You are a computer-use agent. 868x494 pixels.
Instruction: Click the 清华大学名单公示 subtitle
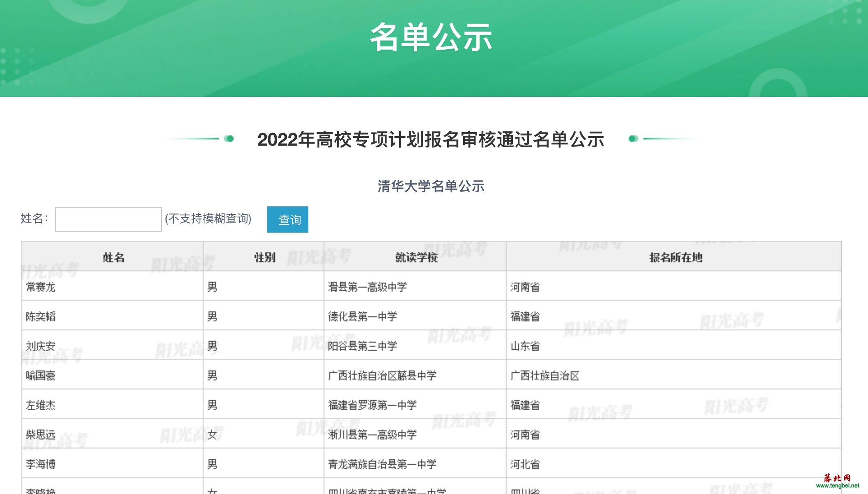pyautogui.click(x=431, y=186)
